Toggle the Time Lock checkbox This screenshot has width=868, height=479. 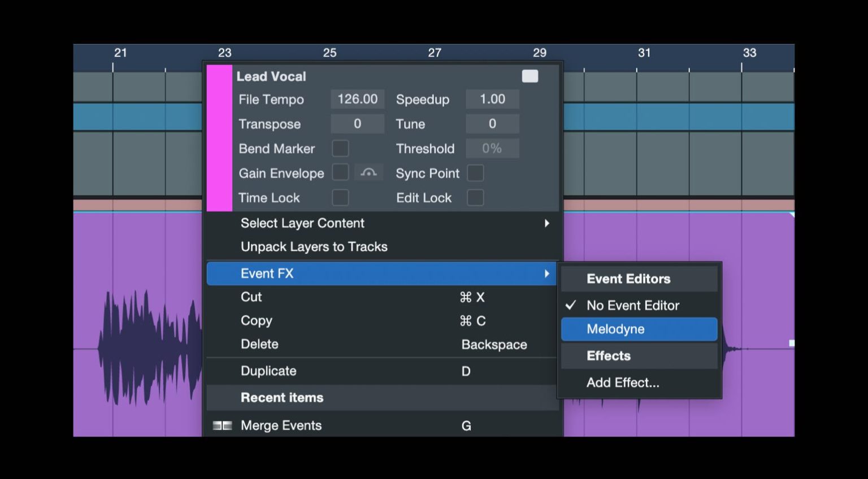[340, 197]
